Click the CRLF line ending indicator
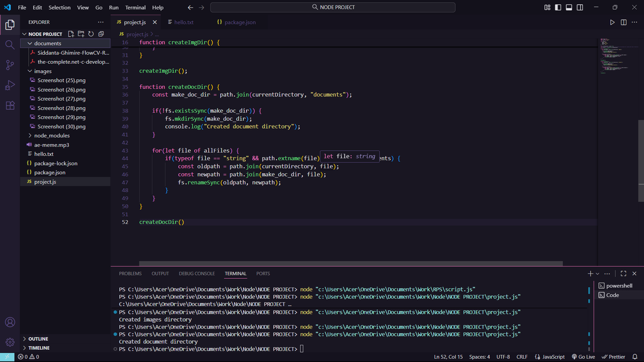 (522, 357)
